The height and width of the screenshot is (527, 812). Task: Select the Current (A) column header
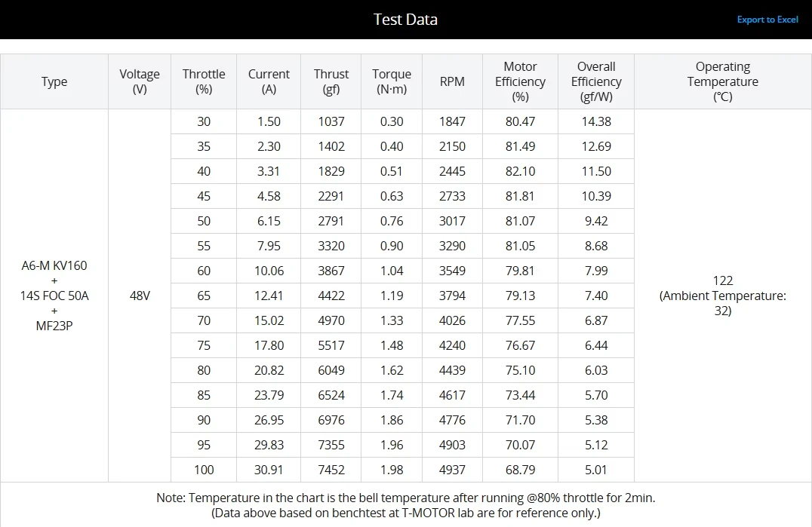pyautogui.click(x=269, y=81)
